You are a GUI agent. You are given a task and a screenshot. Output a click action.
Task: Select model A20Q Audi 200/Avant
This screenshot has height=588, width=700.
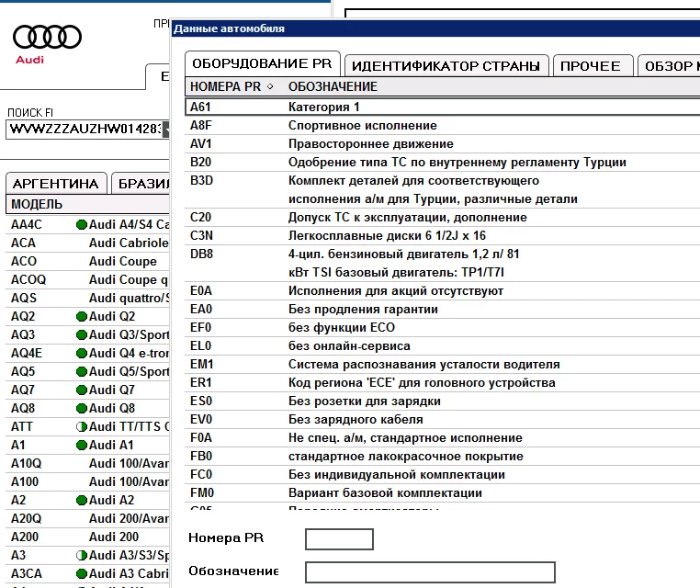pos(87,518)
